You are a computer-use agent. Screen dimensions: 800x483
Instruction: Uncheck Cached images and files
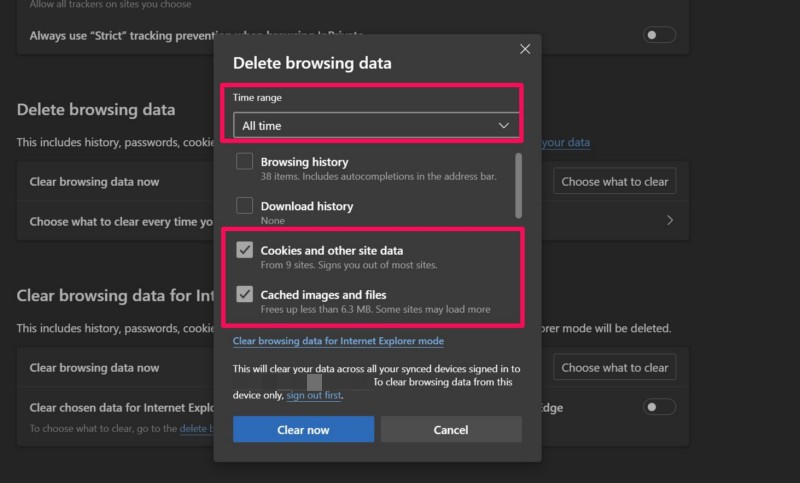coord(244,295)
